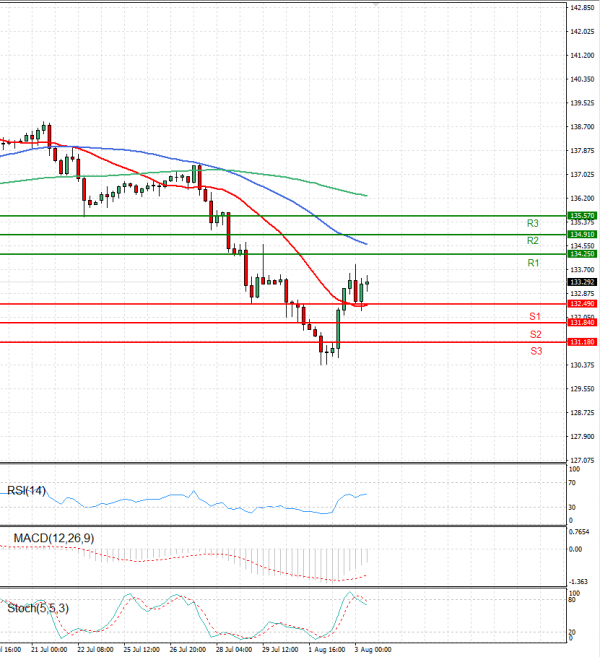Click the 138.700 price axis value
The width and height of the screenshot is (600, 657).
[x=582, y=127]
